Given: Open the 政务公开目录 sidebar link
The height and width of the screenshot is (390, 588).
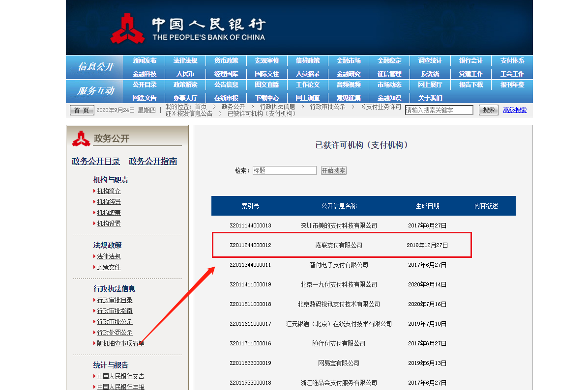Looking at the screenshot, I should [x=96, y=161].
